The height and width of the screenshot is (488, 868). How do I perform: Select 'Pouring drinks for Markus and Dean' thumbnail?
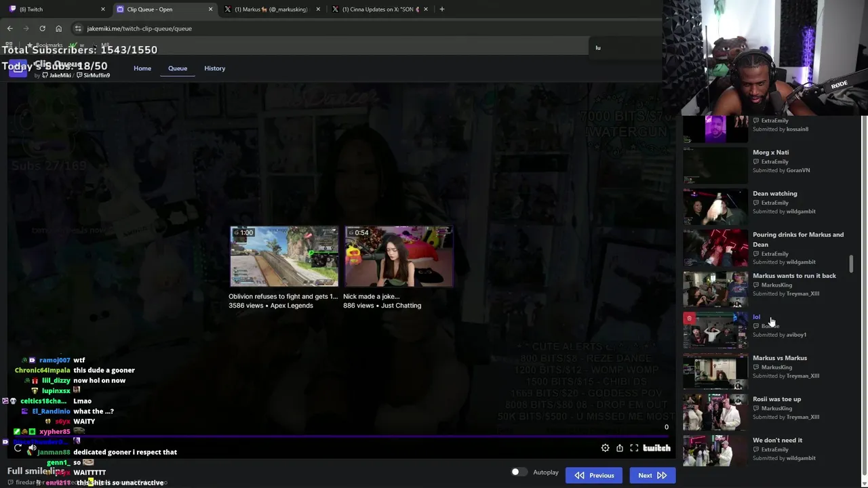coord(715,249)
